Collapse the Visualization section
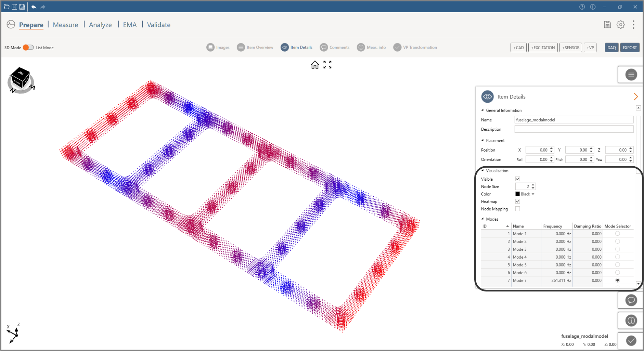The height and width of the screenshot is (351, 644). coord(483,170)
